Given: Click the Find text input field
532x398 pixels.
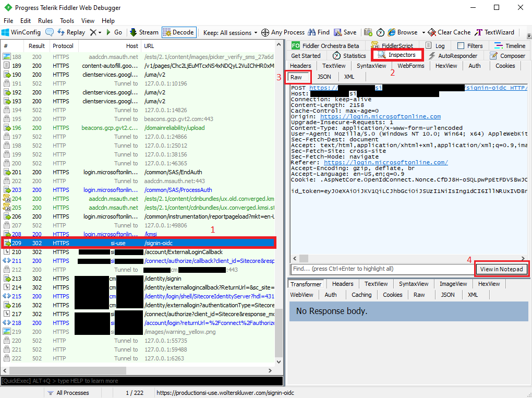Looking at the screenshot, I should 382,269.
